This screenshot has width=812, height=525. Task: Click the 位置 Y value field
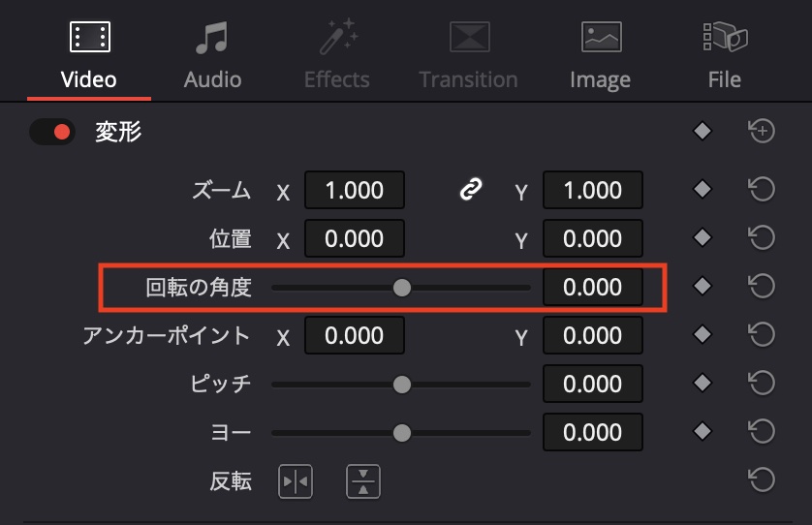592,239
